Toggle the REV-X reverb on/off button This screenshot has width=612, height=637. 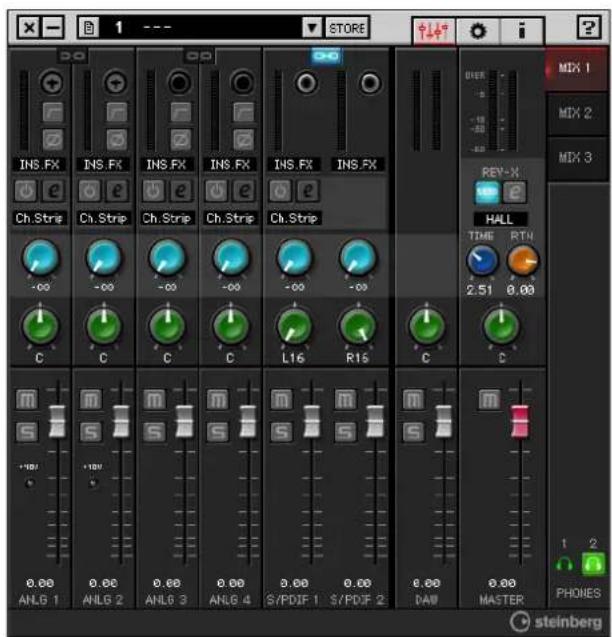pyautogui.click(x=487, y=192)
